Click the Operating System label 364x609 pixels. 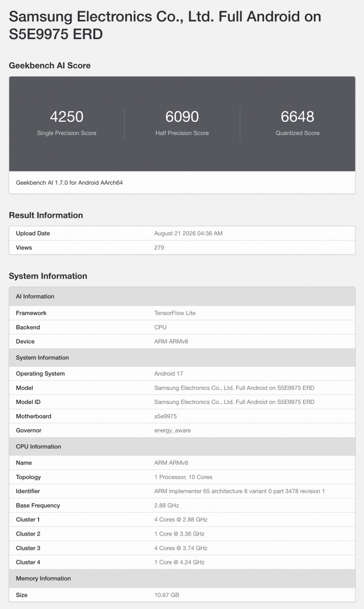point(40,374)
